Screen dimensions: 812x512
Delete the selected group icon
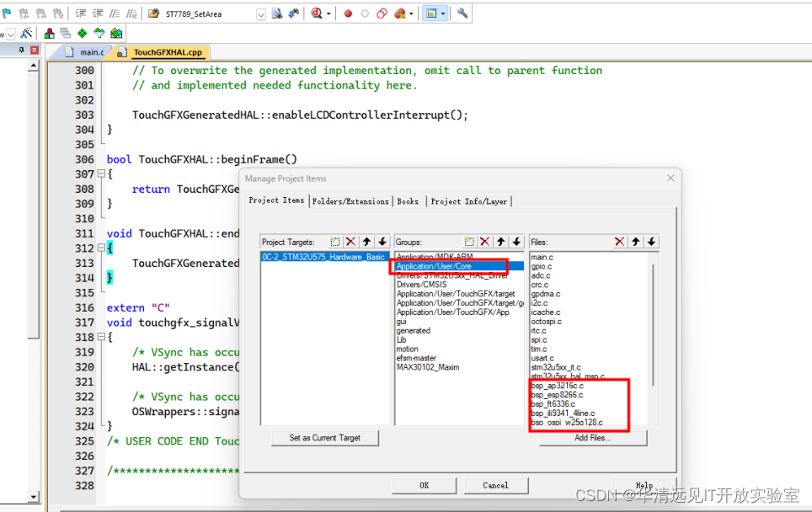(x=484, y=242)
